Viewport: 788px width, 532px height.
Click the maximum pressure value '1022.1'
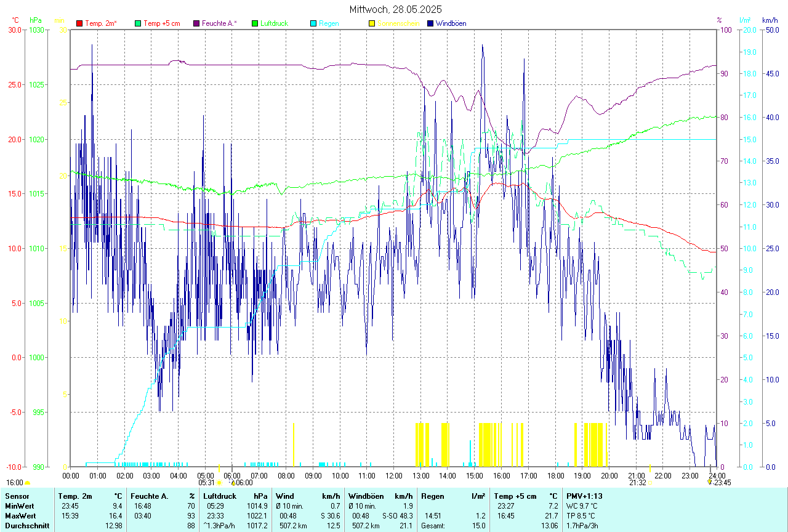[258, 516]
